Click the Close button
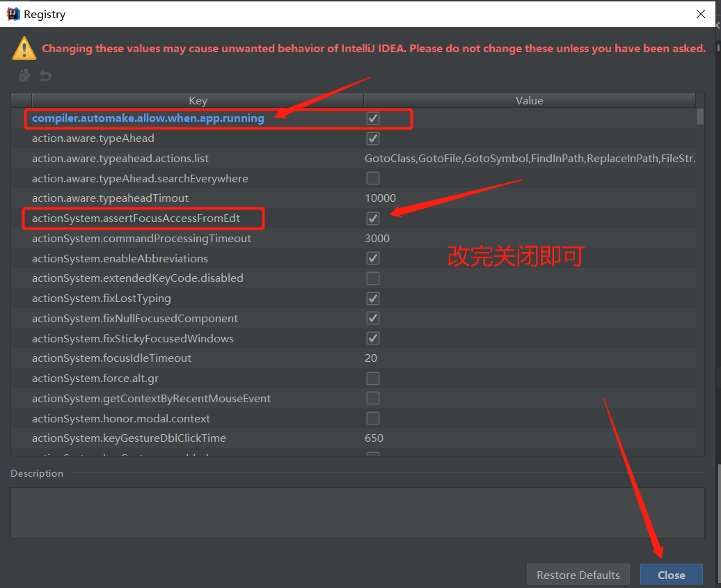The height and width of the screenshot is (588, 721). tap(672, 575)
